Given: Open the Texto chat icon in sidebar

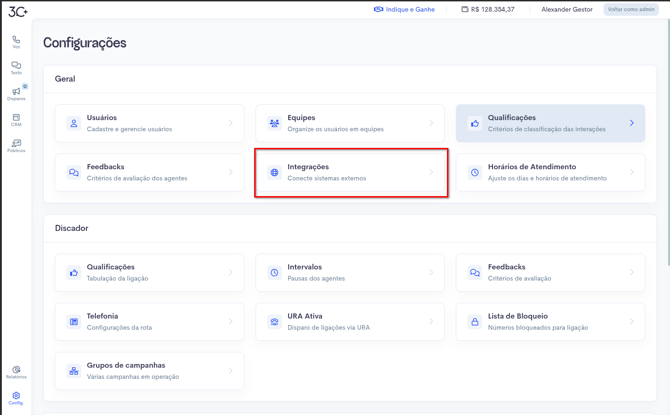Looking at the screenshot, I should pyautogui.click(x=16, y=67).
